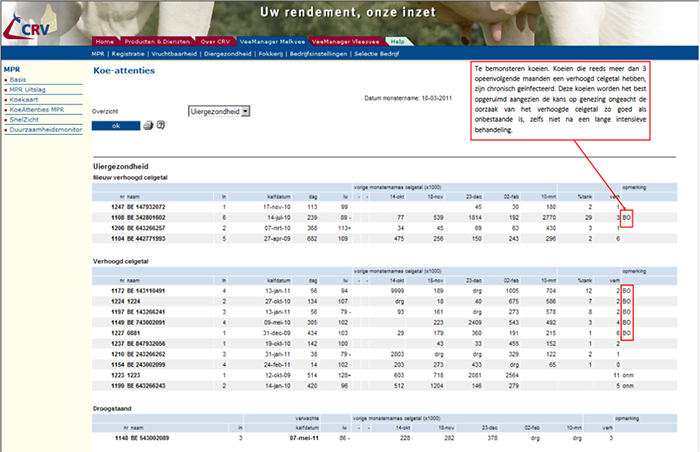Open Basis in the MPR sidebar
This screenshot has width=700, height=452.
click(18, 79)
